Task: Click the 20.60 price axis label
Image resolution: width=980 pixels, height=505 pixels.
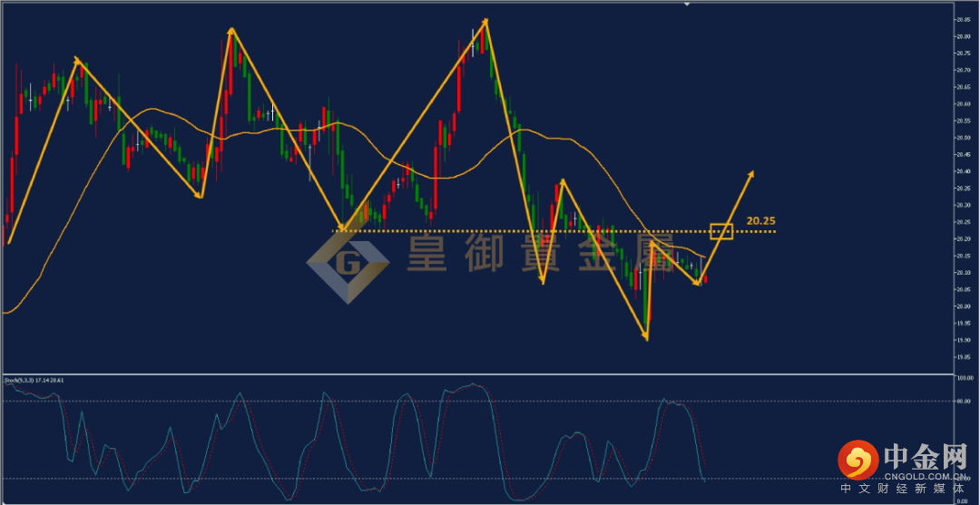Action: 963,103
